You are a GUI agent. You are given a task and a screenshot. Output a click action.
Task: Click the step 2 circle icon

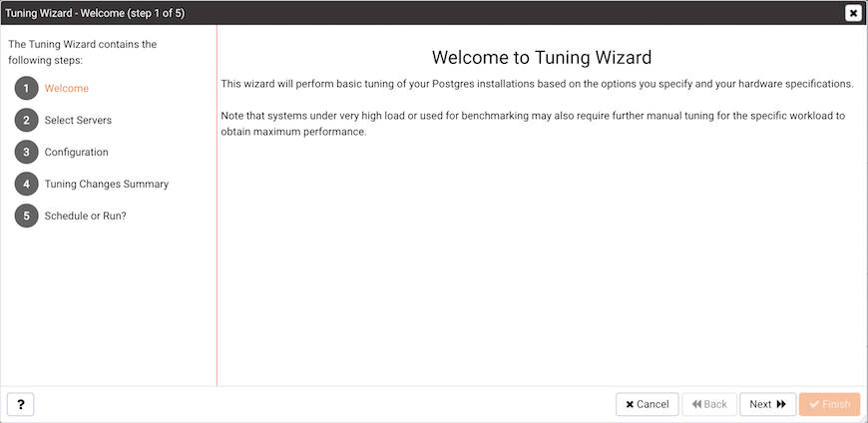27,120
